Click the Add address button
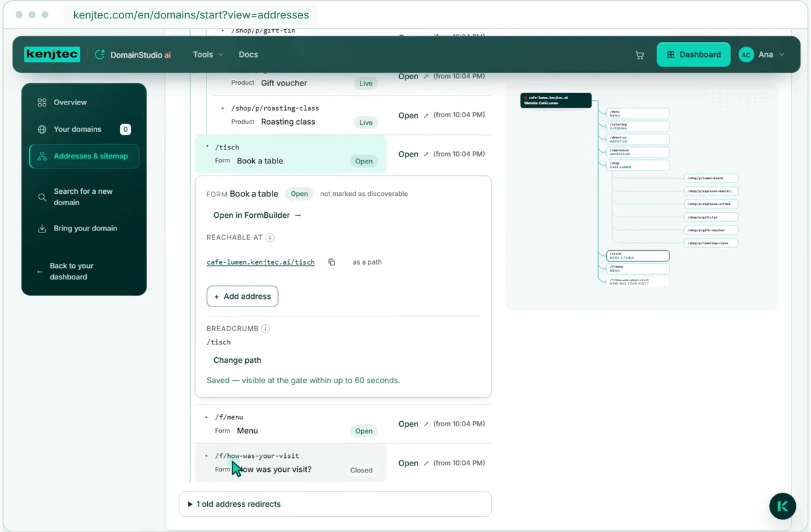Viewport: 811px width, 532px height. point(242,296)
